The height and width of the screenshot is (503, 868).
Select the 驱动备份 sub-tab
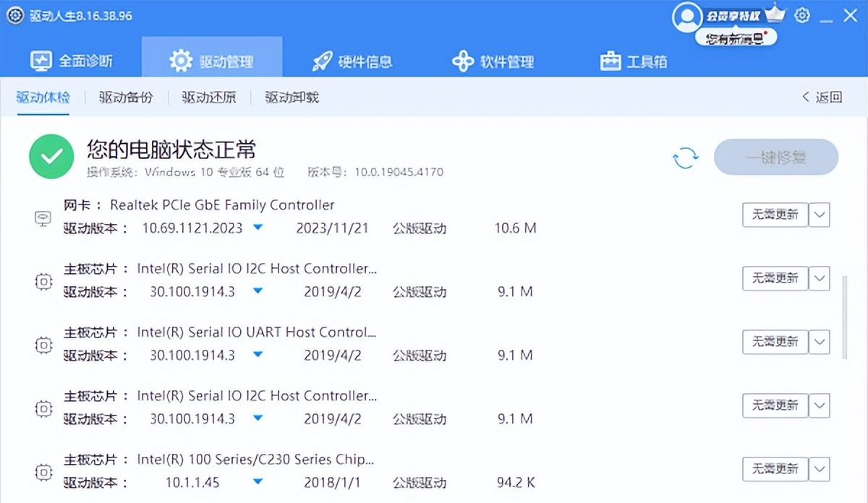[x=127, y=98]
